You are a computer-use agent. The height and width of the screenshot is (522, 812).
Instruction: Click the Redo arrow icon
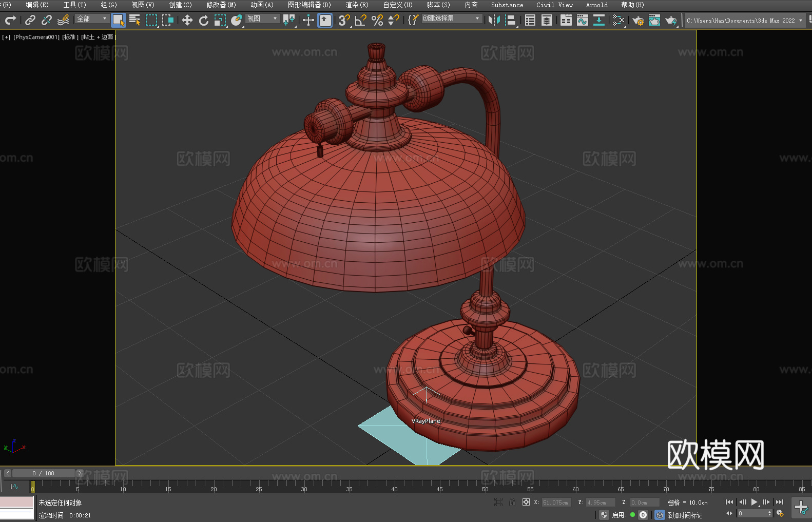tap(10, 20)
